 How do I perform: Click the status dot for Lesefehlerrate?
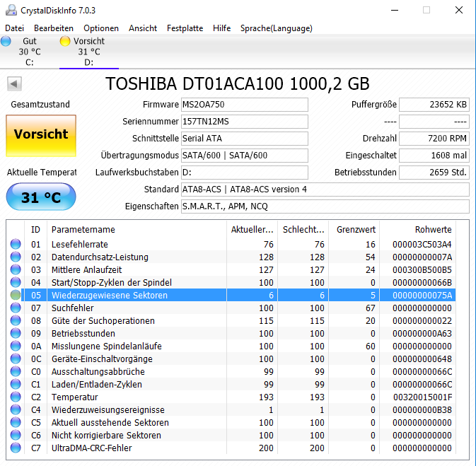tap(16, 244)
